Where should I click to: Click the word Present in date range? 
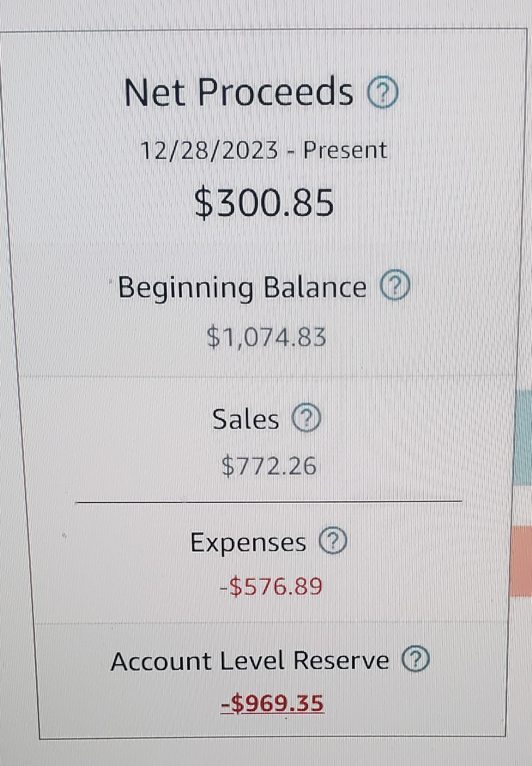click(x=345, y=151)
